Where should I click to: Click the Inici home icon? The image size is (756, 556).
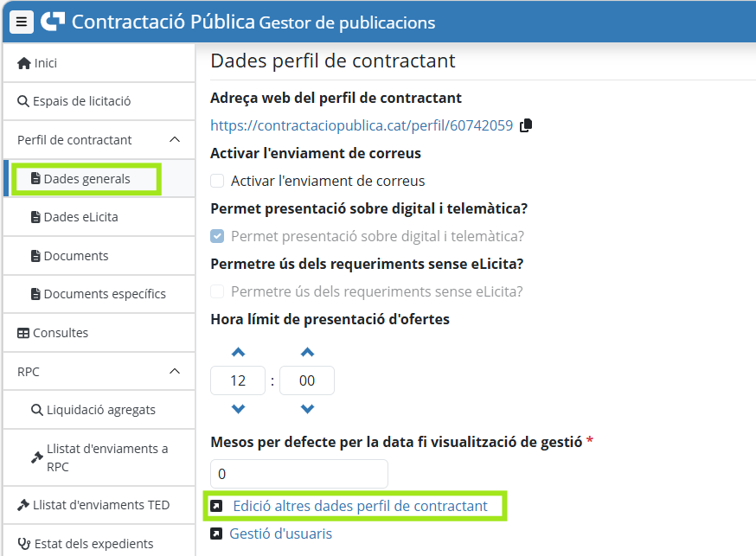(x=24, y=63)
